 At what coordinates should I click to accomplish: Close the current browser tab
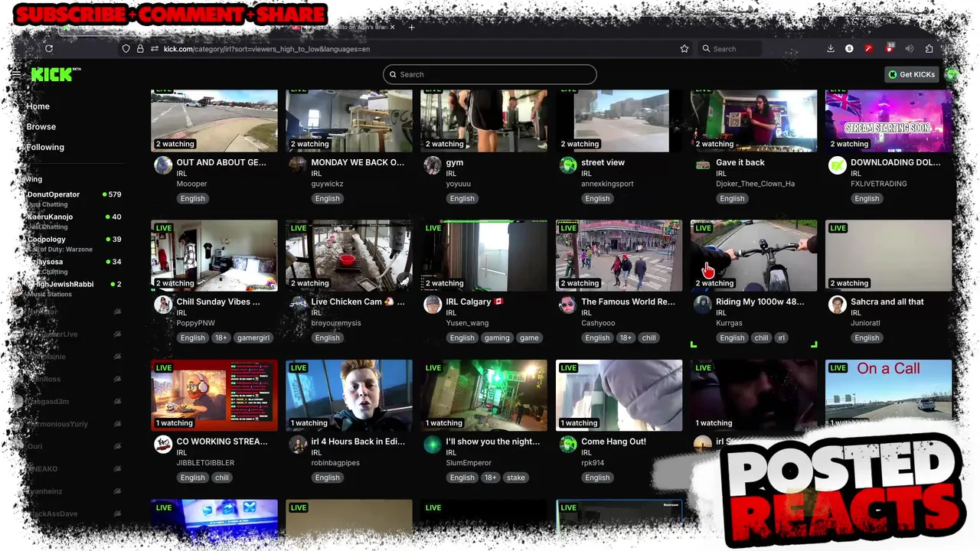393,28
